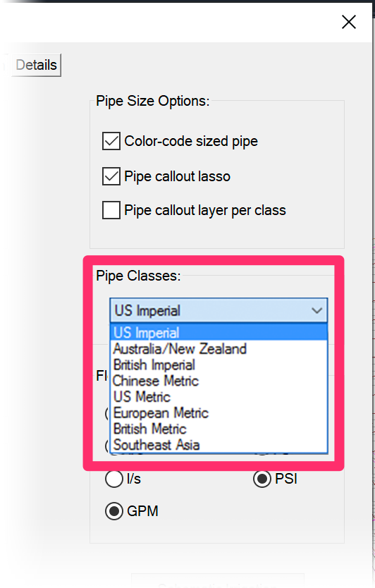Open the Details tab

pyautogui.click(x=37, y=66)
